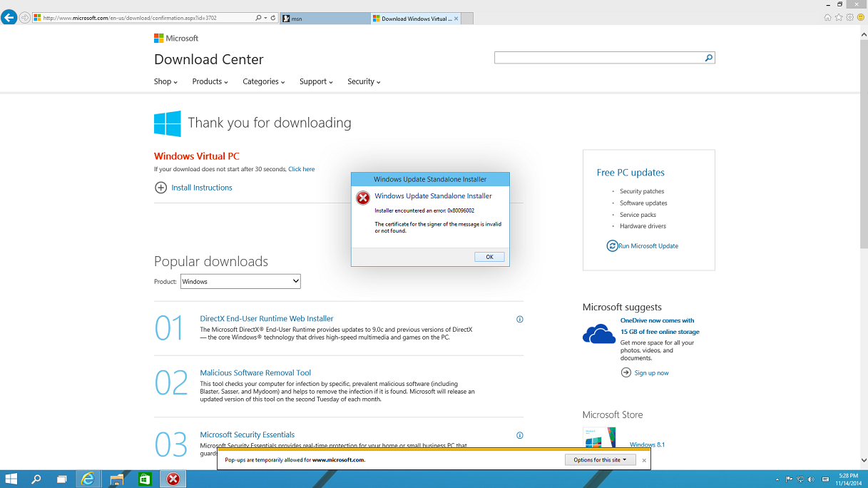The height and width of the screenshot is (488, 868).
Task: Click OK in the installer error dialog
Action: click(x=489, y=257)
